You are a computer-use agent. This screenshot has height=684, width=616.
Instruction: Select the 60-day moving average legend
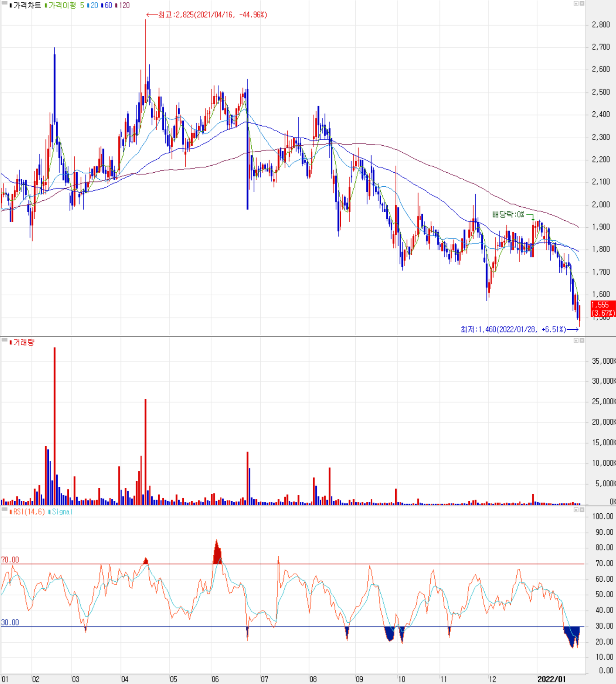point(107,5)
